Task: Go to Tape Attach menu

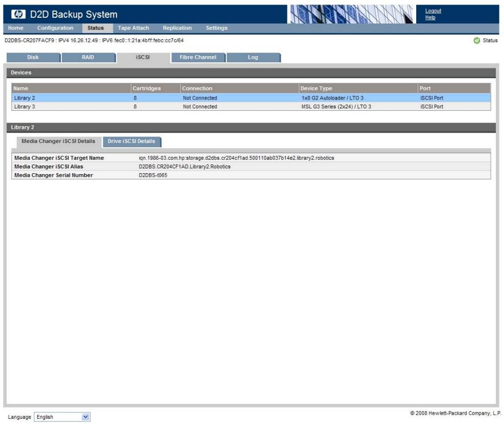Action: [x=133, y=28]
